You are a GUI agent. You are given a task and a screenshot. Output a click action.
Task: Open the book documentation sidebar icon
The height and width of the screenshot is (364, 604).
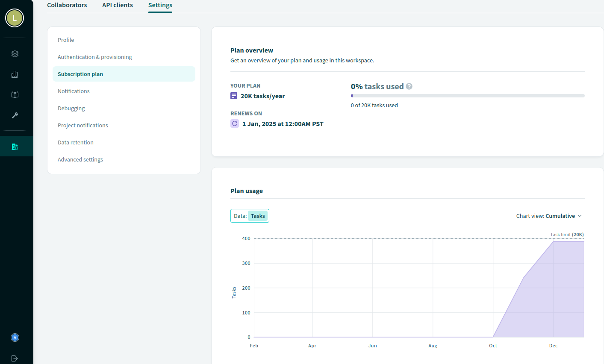click(x=15, y=95)
